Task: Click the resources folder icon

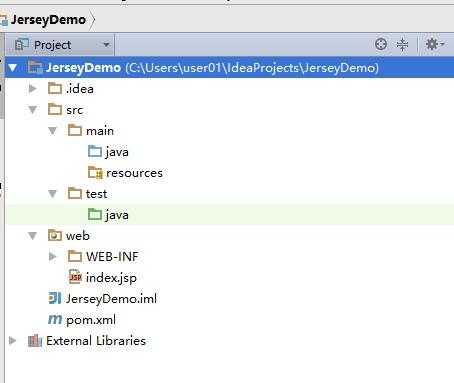Action: (x=95, y=172)
